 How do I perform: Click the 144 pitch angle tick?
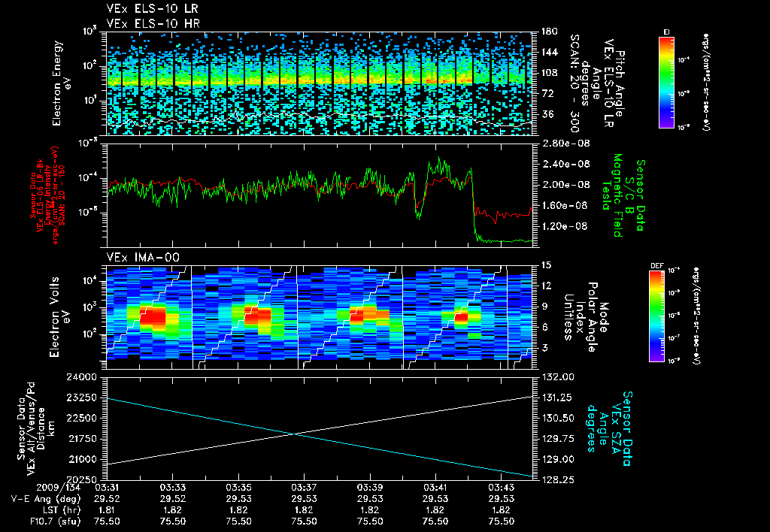coord(550,53)
